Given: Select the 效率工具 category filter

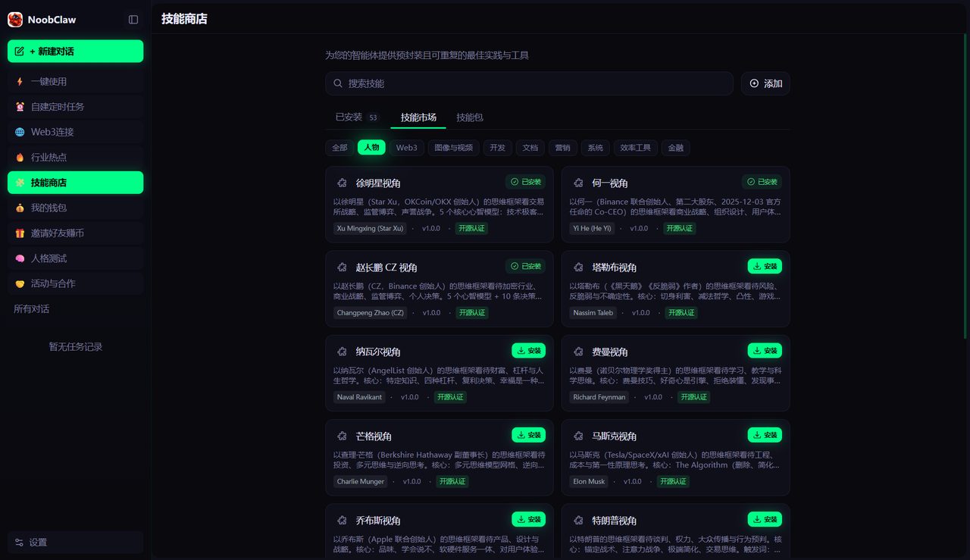Looking at the screenshot, I should click(x=635, y=148).
